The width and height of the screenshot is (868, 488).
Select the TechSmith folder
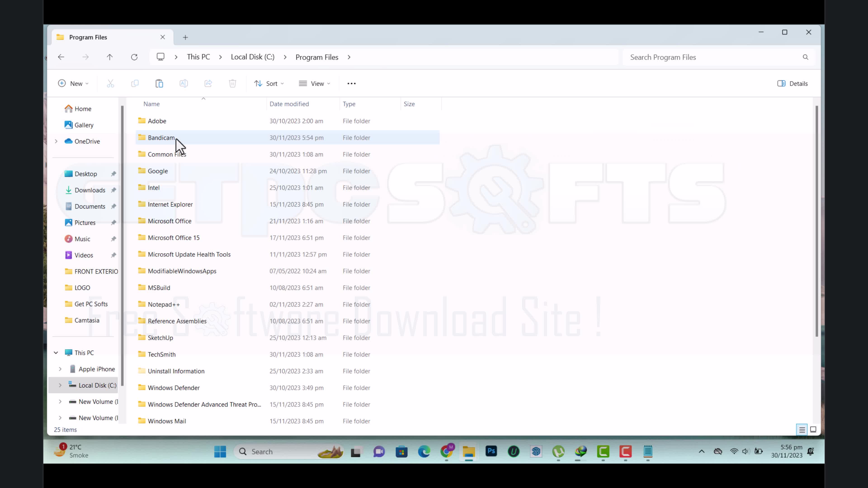[288, 354]
